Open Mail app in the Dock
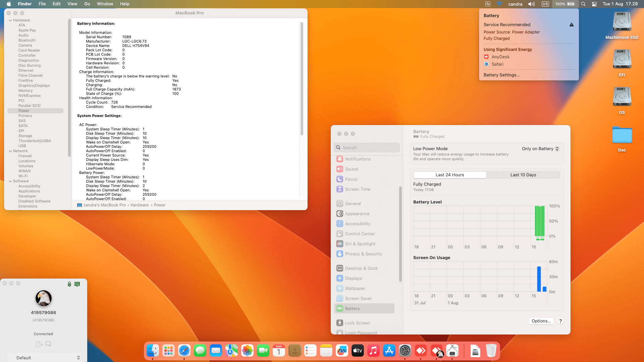This screenshot has width=644, height=362. (x=216, y=351)
